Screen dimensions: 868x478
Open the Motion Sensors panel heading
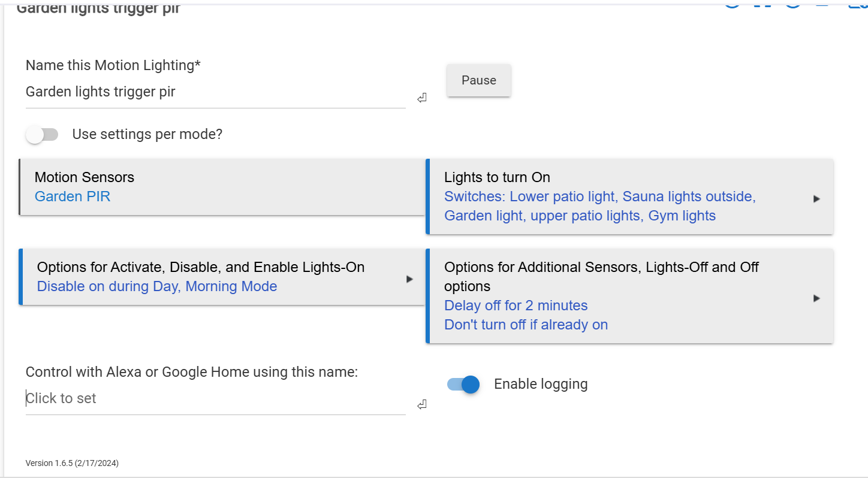coord(85,177)
